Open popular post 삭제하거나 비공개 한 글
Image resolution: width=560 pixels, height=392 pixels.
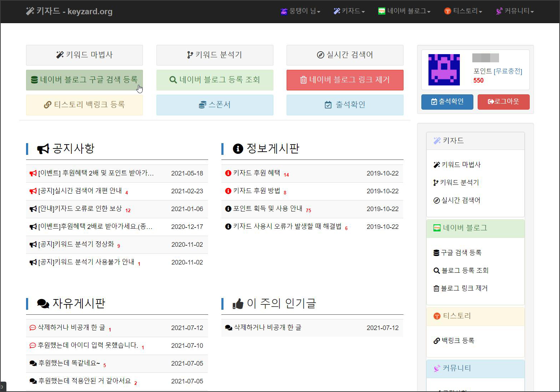click(268, 328)
